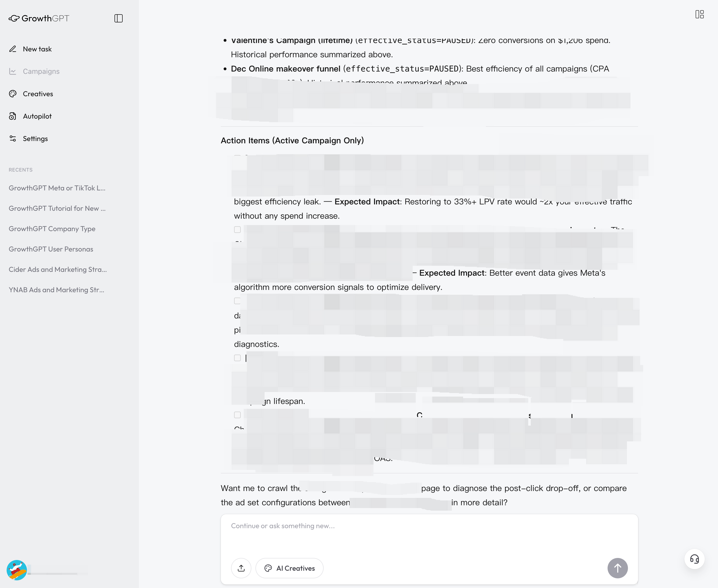The width and height of the screenshot is (718, 588).
Task: Check the checkbox before the Meta event data item
Action: click(237, 230)
